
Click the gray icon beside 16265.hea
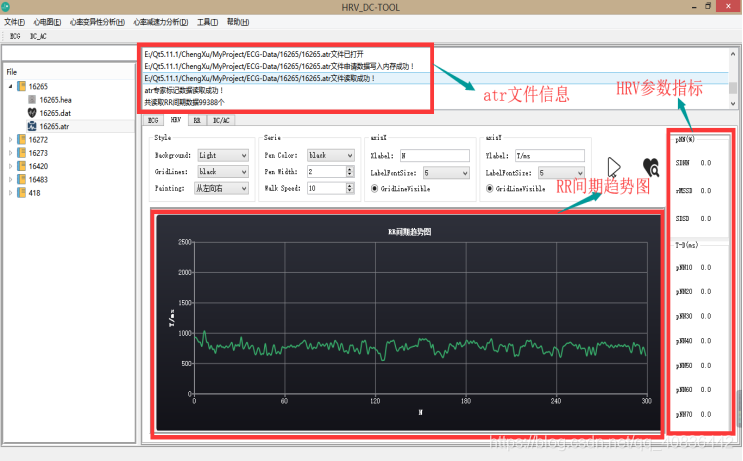[32, 99]
